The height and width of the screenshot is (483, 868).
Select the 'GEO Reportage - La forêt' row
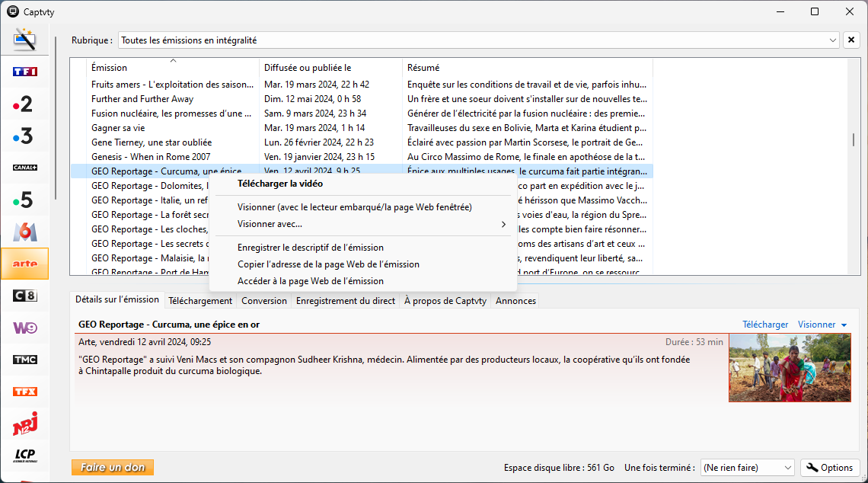149,214
